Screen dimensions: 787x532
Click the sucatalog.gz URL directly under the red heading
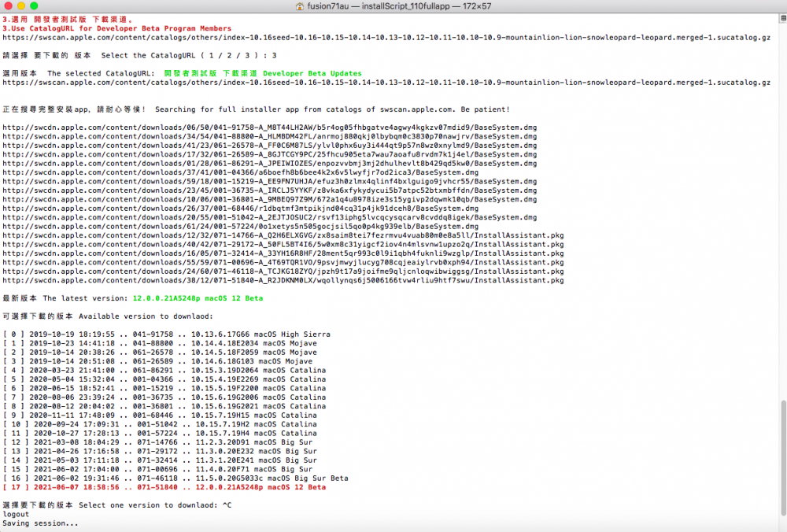click(x=386, y=38)
